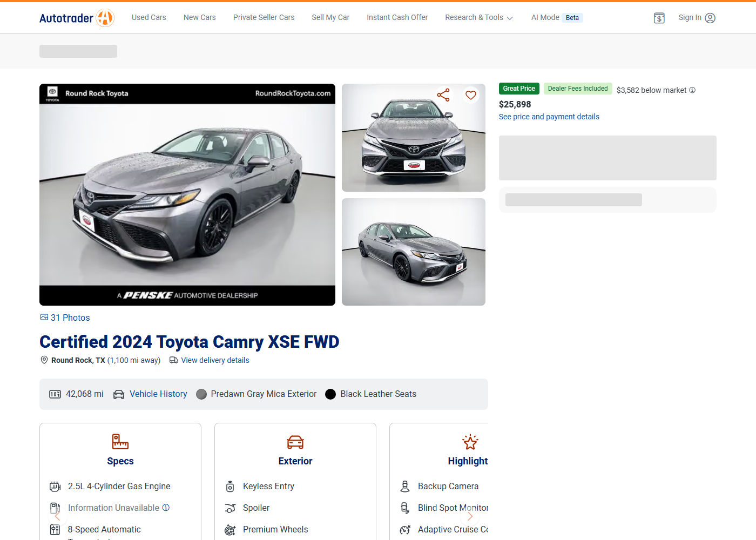Go to Private Seller Cars
Image resolution: width=756 pixels, height=540 pixels.
click(264, 18)
